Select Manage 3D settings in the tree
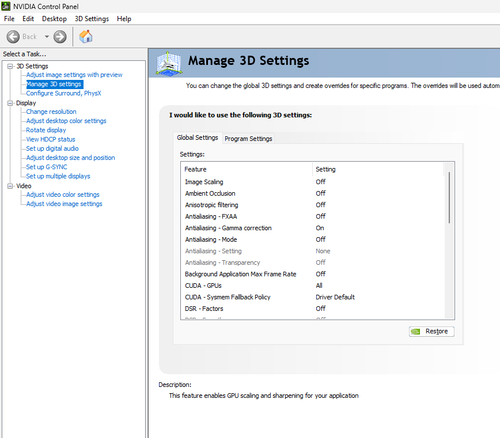The width and height of the screenshot is (500, 438). pyautogui.click(x=54, y=84)
